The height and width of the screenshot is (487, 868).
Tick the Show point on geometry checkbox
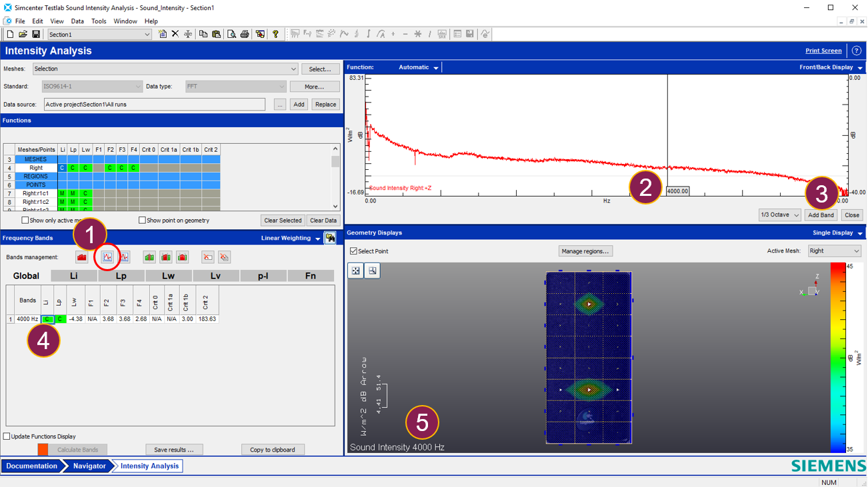click(142, 221)
